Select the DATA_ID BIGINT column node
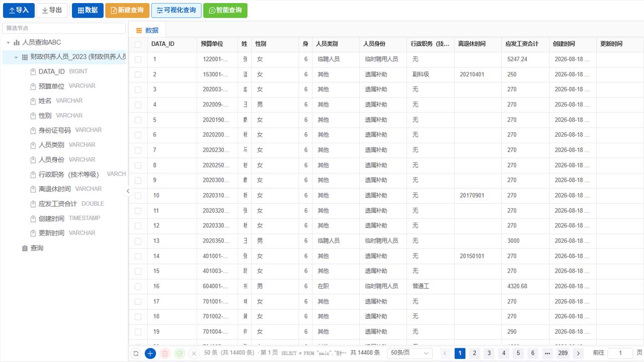The image size is (644, 362). pyautogui.click(x=63, y=72)
